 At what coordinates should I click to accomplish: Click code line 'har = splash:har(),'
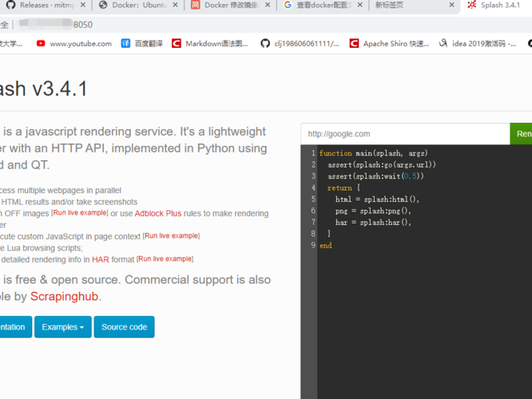click(373, 223)
